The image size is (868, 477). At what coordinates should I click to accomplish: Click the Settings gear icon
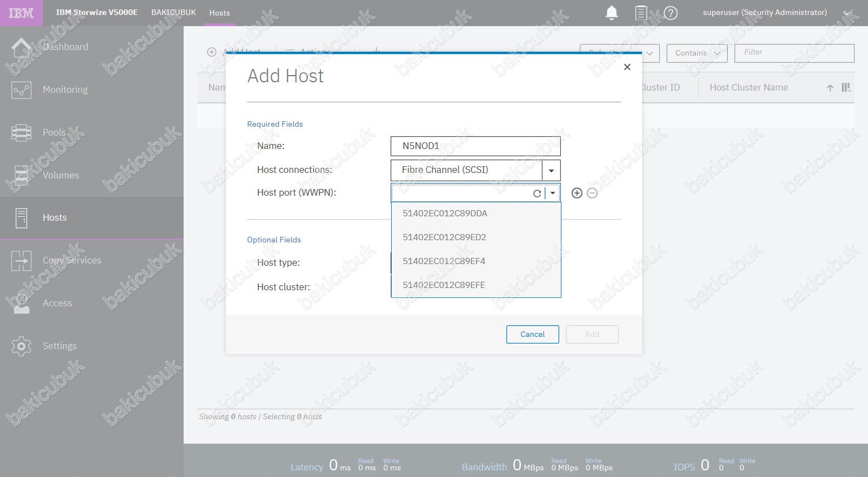(x=21, y=346)
